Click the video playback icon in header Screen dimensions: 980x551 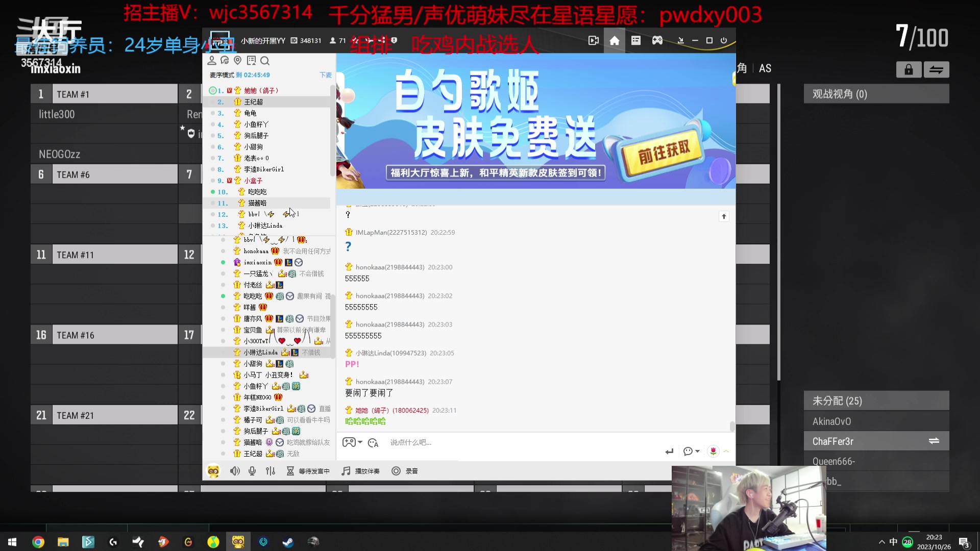point(593,40)
